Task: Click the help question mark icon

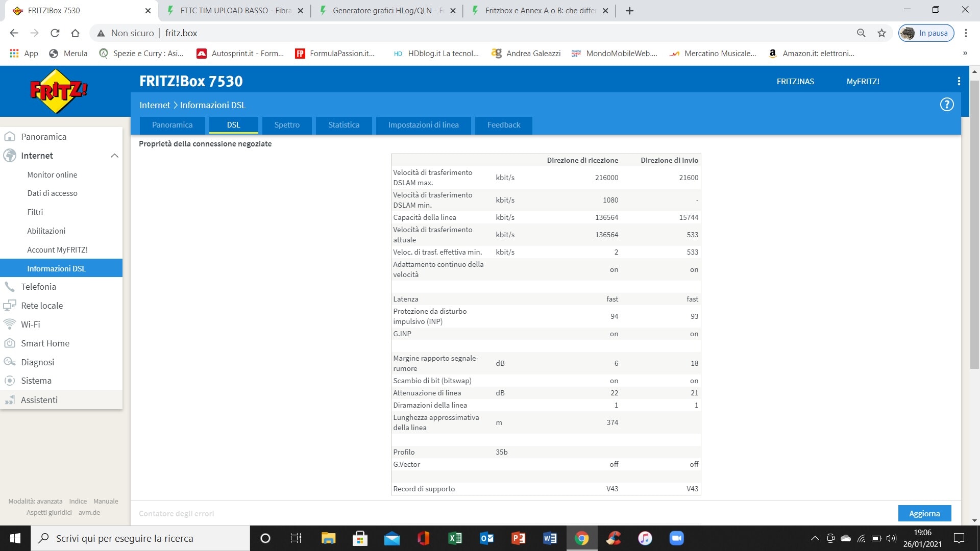Action: (x=946, y=105)
